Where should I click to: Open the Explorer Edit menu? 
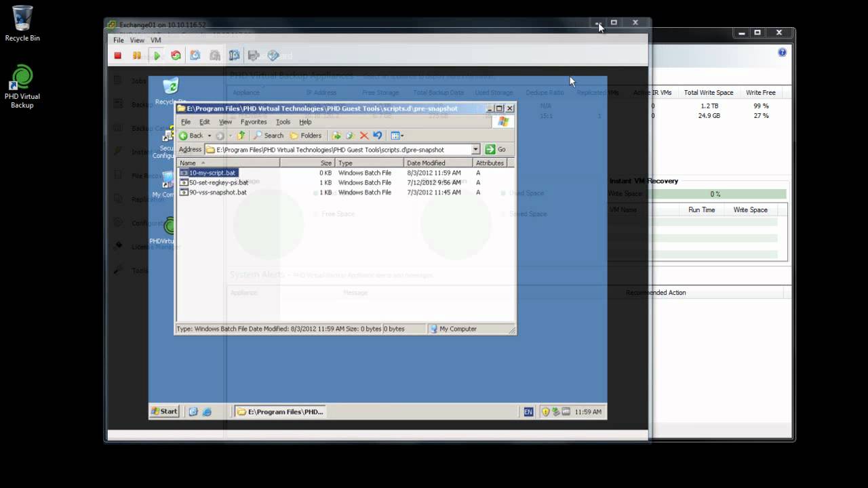tap(204, 122)
